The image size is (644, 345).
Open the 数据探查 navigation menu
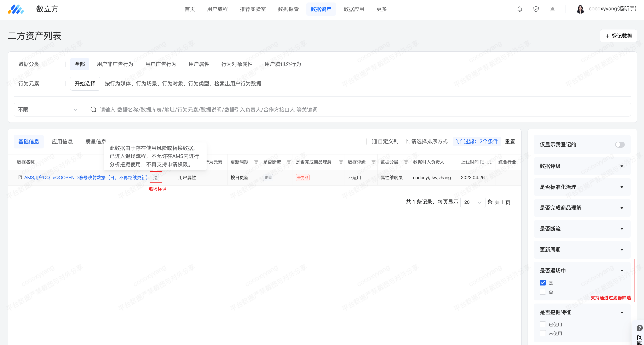coord(288,9)
